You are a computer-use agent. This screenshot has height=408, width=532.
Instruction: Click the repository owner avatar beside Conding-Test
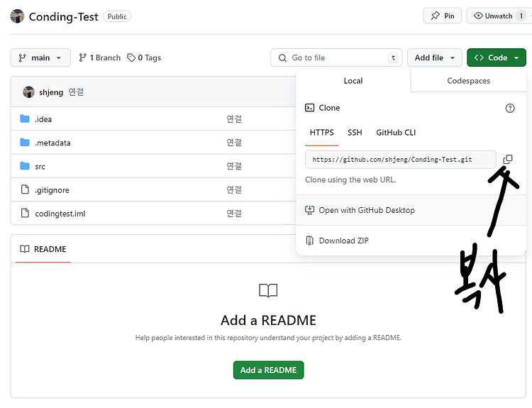pos(17,16)
